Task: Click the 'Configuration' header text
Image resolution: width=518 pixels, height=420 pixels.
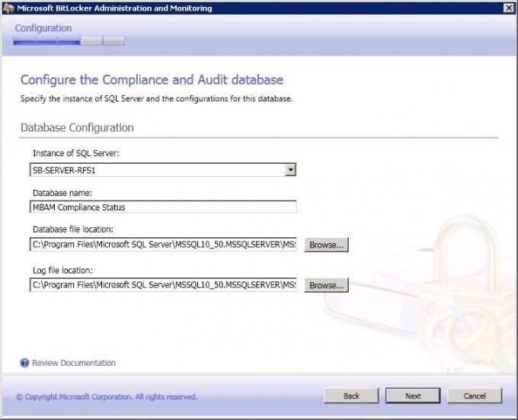Action: (43, 28)
